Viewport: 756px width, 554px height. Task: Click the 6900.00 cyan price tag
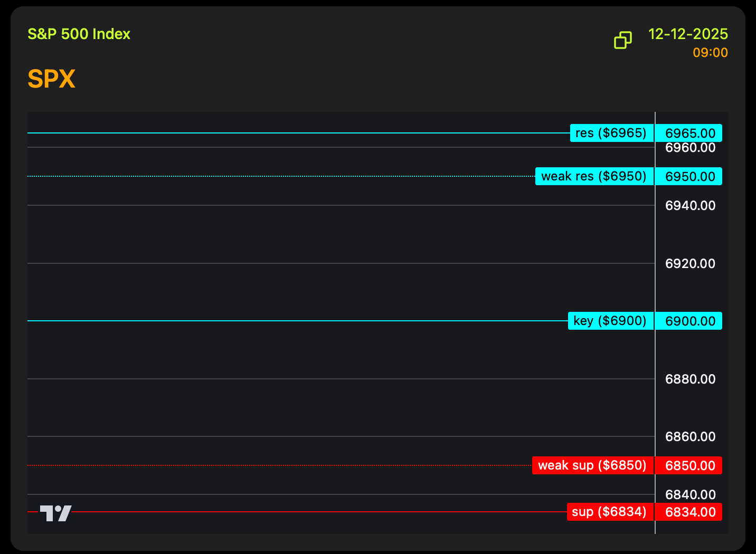689,321
